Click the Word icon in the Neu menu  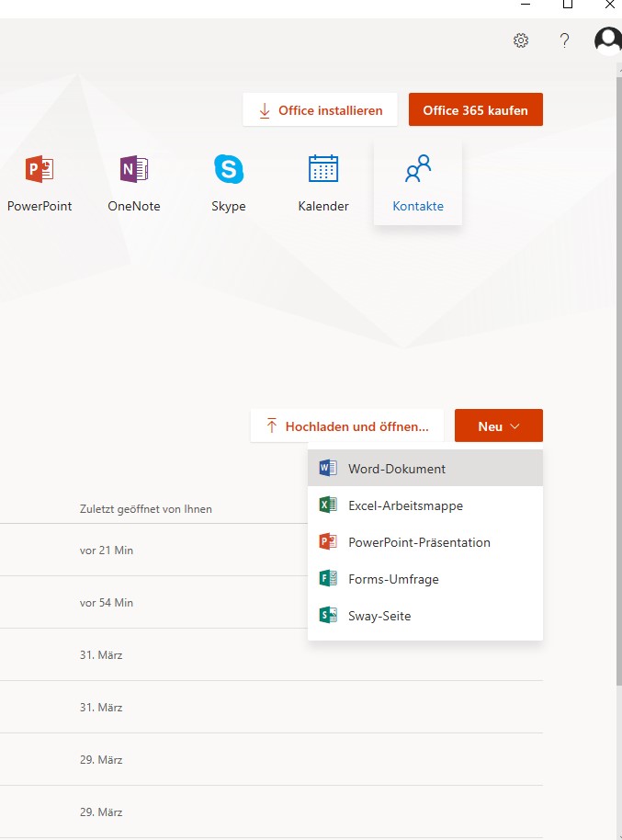[x=328, y=468]
